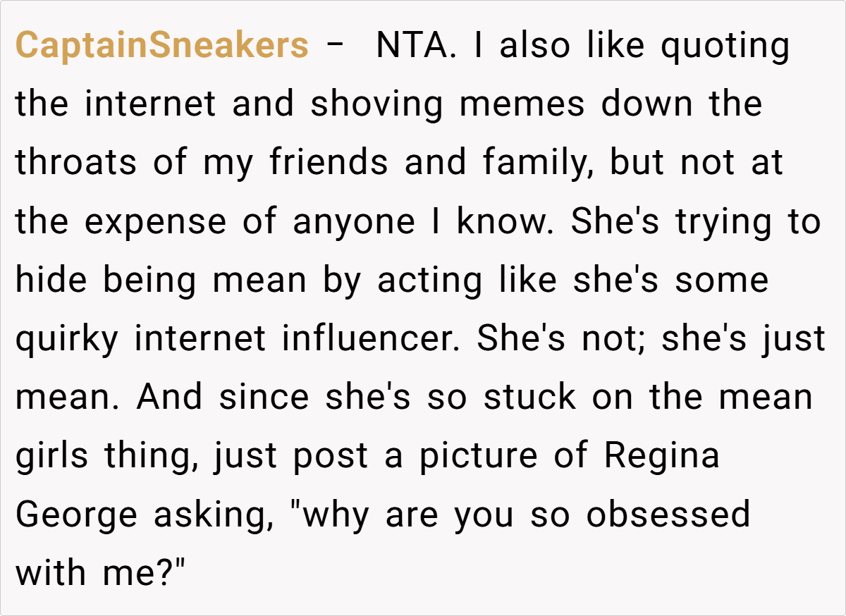Select the word "anyone"
Image resolution: width=846 pixels, height=616 pixels.
tap(354, 223)
